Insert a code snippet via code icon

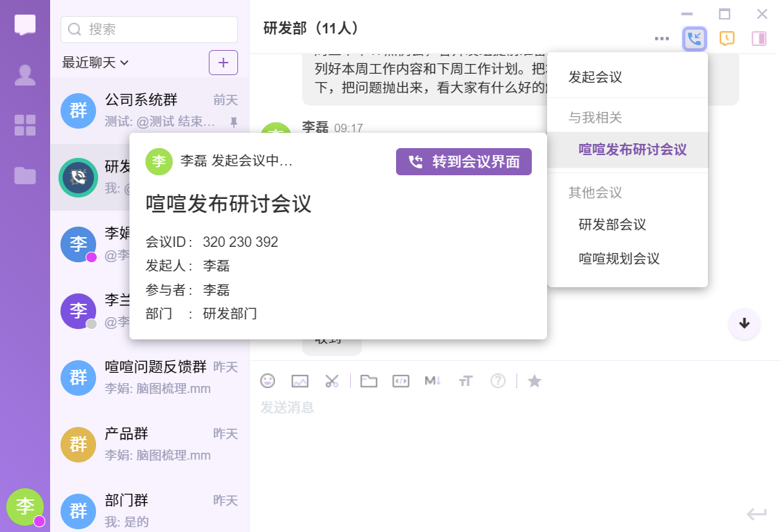pos(400,381)
